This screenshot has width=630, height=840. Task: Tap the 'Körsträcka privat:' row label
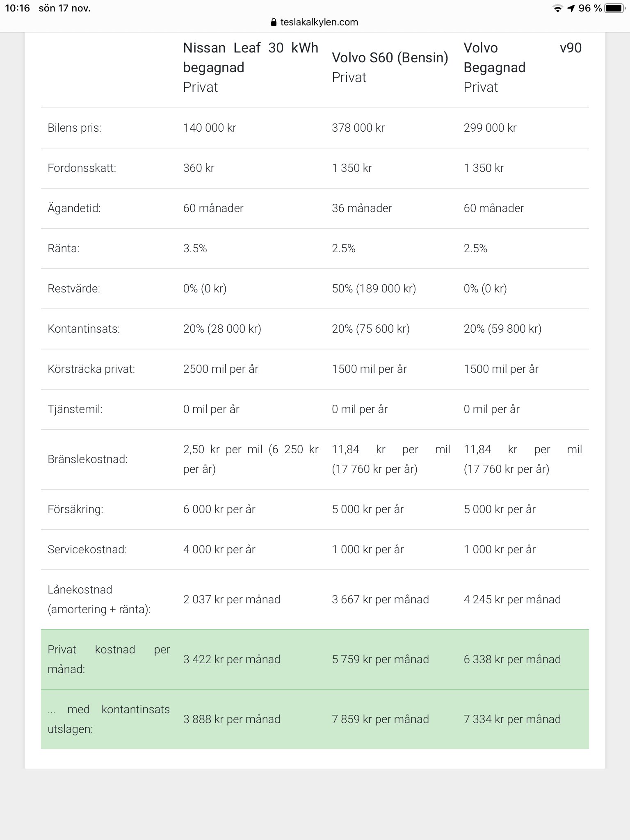tap(91, 369)
